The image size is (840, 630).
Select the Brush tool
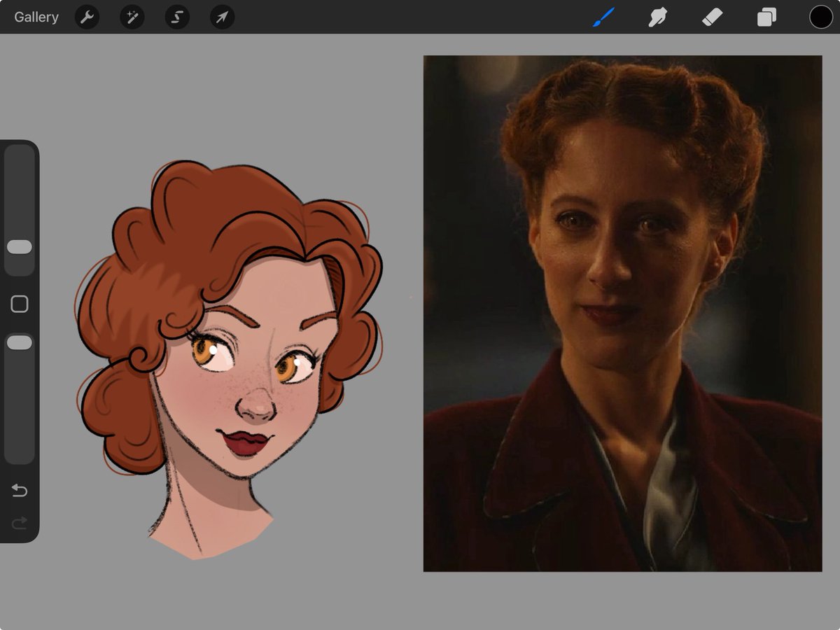[x=603, y=17]
